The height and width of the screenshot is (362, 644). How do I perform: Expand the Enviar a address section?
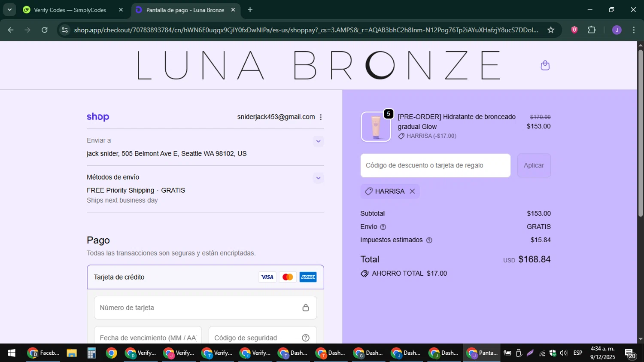(x=318, y=141)
